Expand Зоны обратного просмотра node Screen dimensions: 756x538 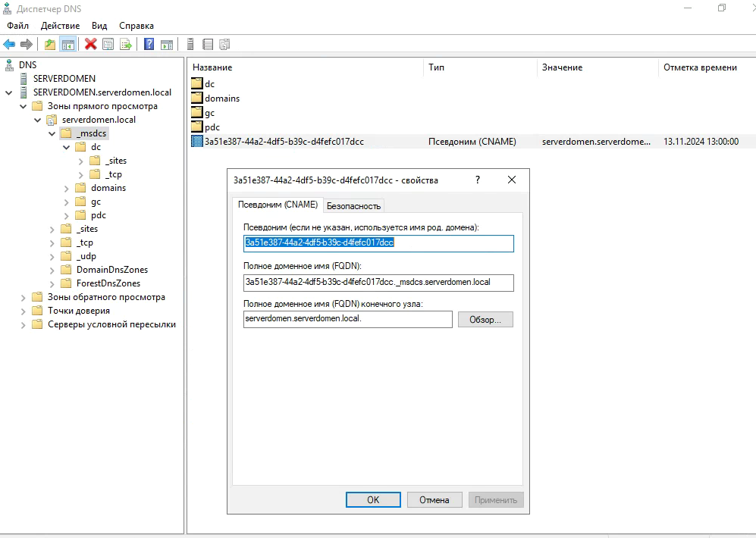tap(24, 298)
